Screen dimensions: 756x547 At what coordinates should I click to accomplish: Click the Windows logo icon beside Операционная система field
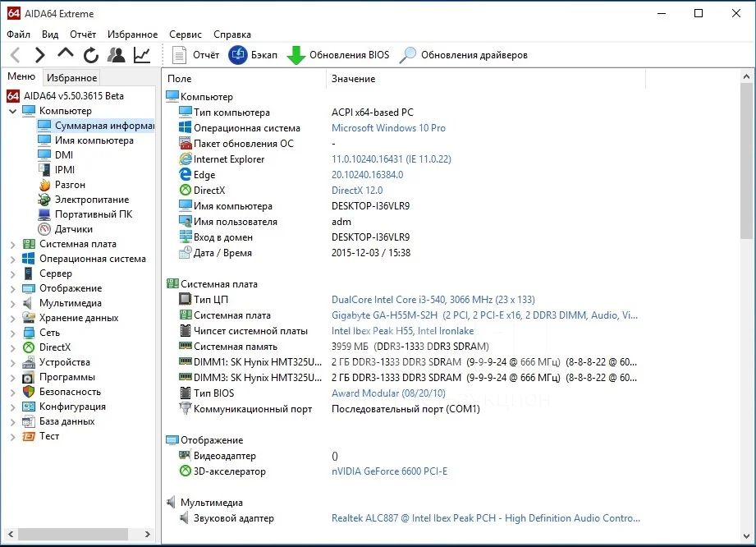(x=186, y=128)
